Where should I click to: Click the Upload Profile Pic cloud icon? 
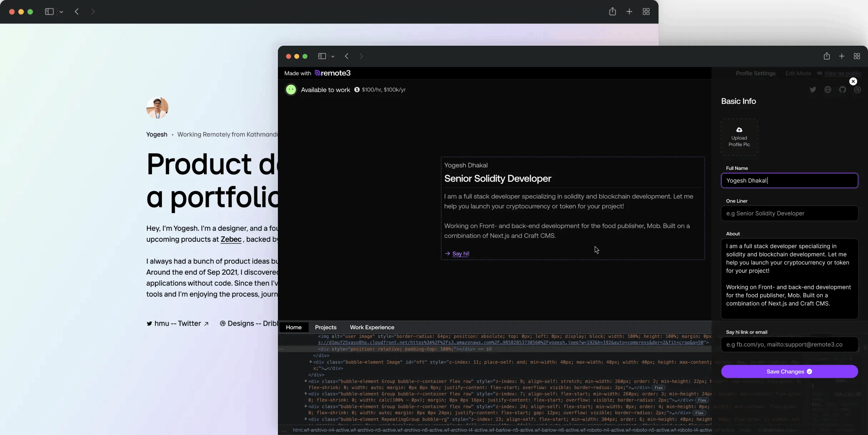pos(739,130)
